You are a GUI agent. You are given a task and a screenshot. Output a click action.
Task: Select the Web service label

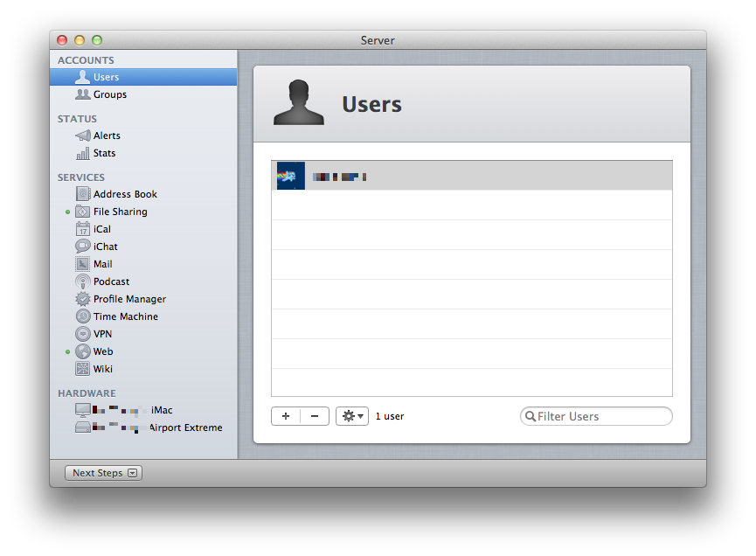pos(103,351)
